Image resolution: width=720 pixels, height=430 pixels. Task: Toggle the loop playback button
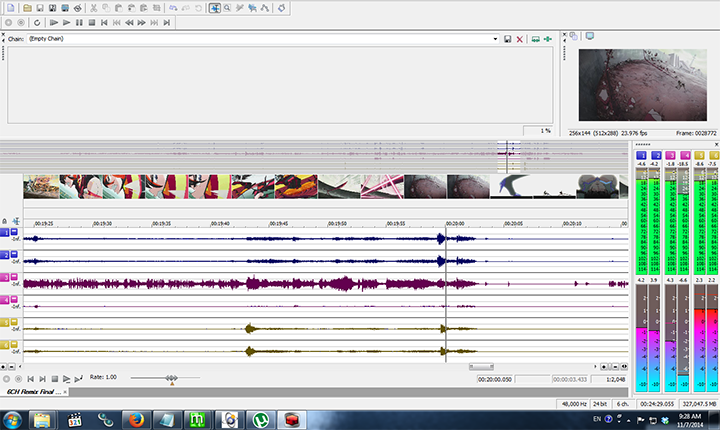tap(37, 21)
